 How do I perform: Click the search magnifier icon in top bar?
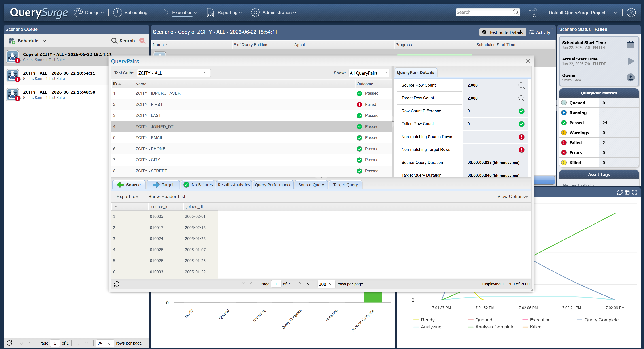pyautogui.click(x=516, y=12)
